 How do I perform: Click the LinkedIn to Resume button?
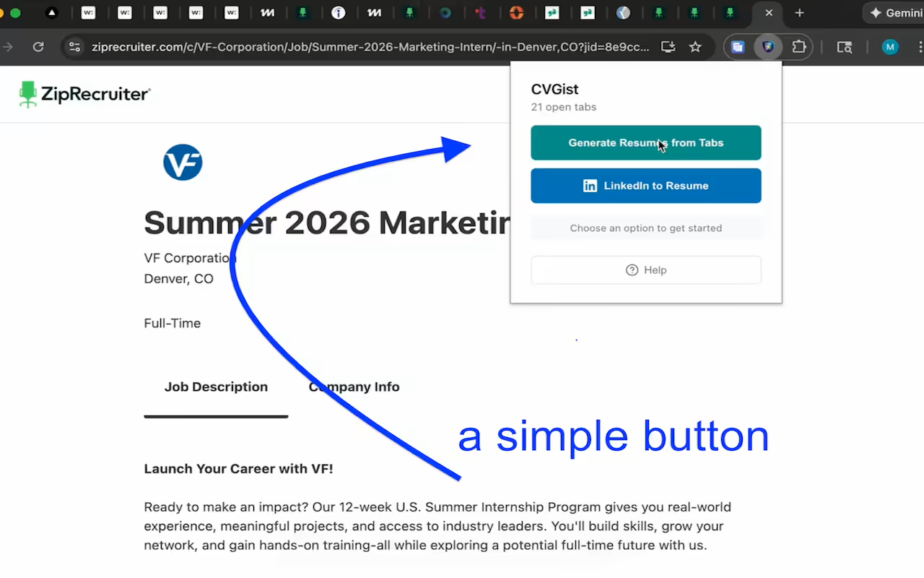coord(646,186)
